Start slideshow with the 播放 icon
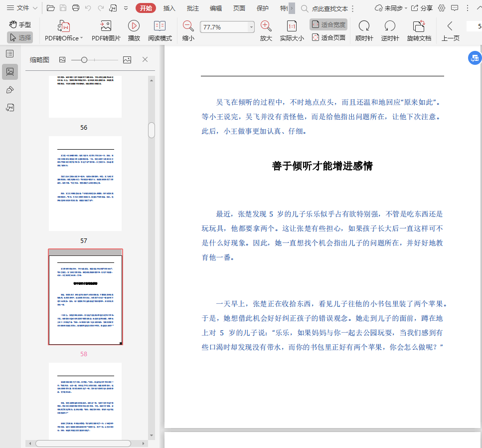Viewport: 482px width, 448px height. pyautogui.click(x=134, y=26)
